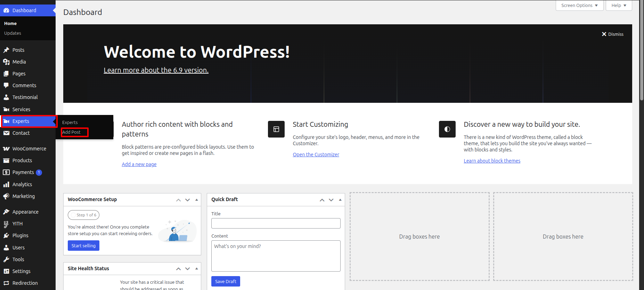Open the Customizer link
This screenshot has height=290, width=644.
point(316,155)
